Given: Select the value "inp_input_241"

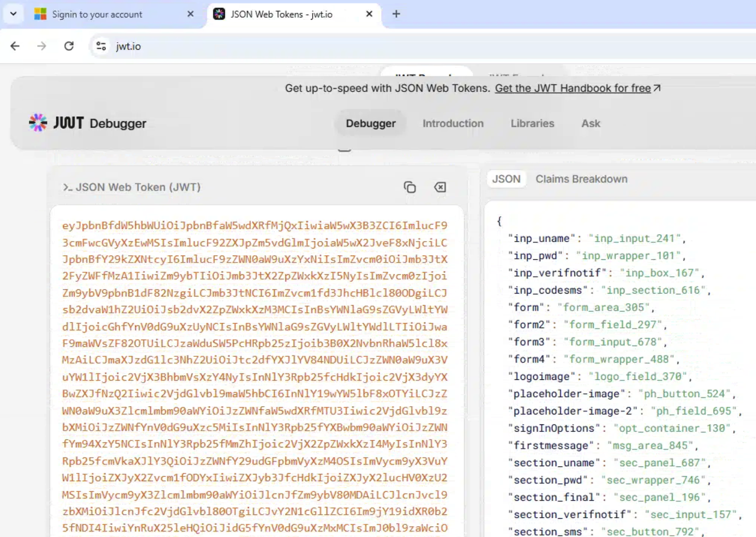Looking at the screenshot, I should 634,238.
